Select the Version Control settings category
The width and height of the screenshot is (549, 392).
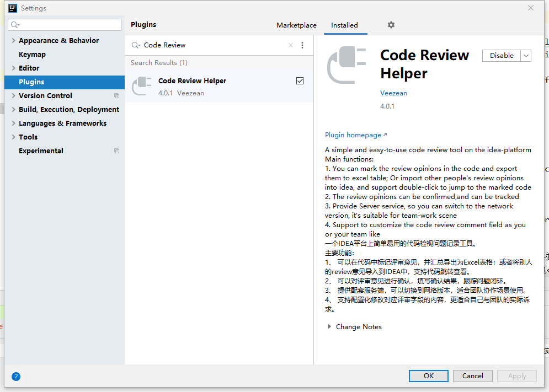(45, 95)
